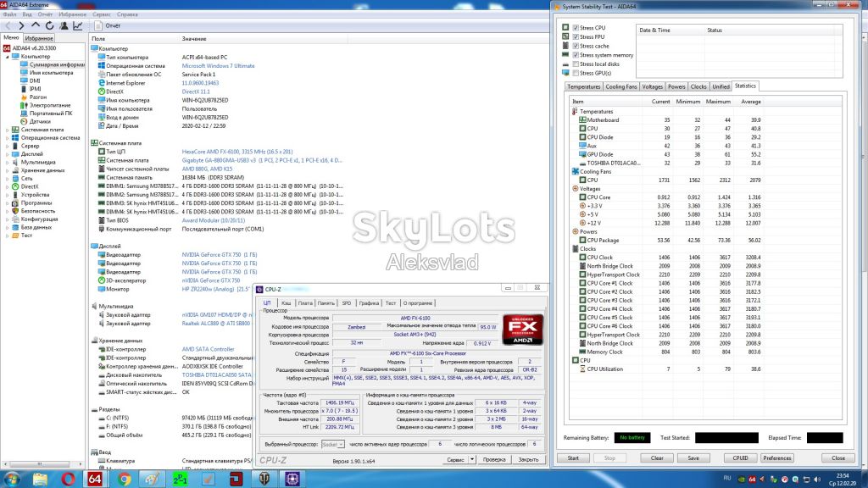Expand the Хранение данных tree node
This screenshot has height=488, width=868.
coord(7,170)
